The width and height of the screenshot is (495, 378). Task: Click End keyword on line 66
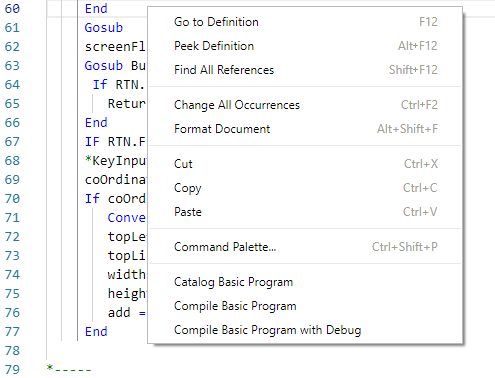[x=96, y=123]
